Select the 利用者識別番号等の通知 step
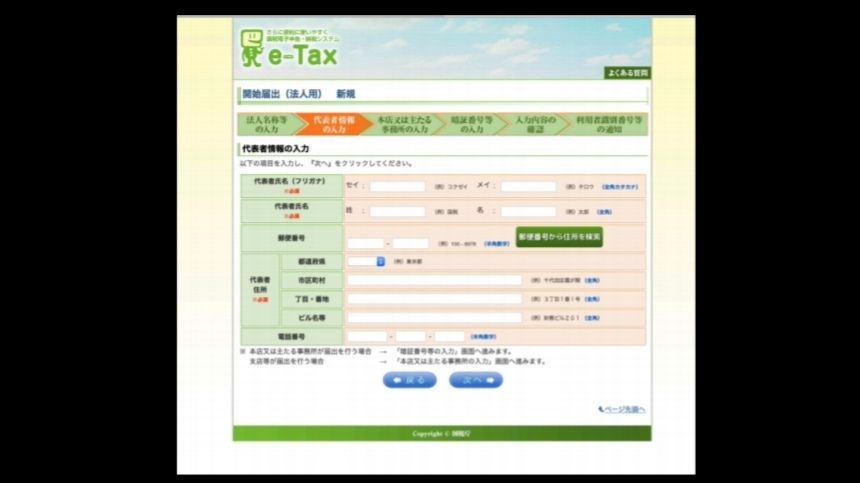Viewport: 860px width, 483px height. (607, 124)
